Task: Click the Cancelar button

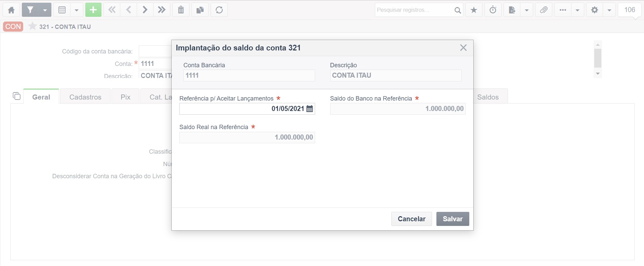Action: [x=412, y=219]
